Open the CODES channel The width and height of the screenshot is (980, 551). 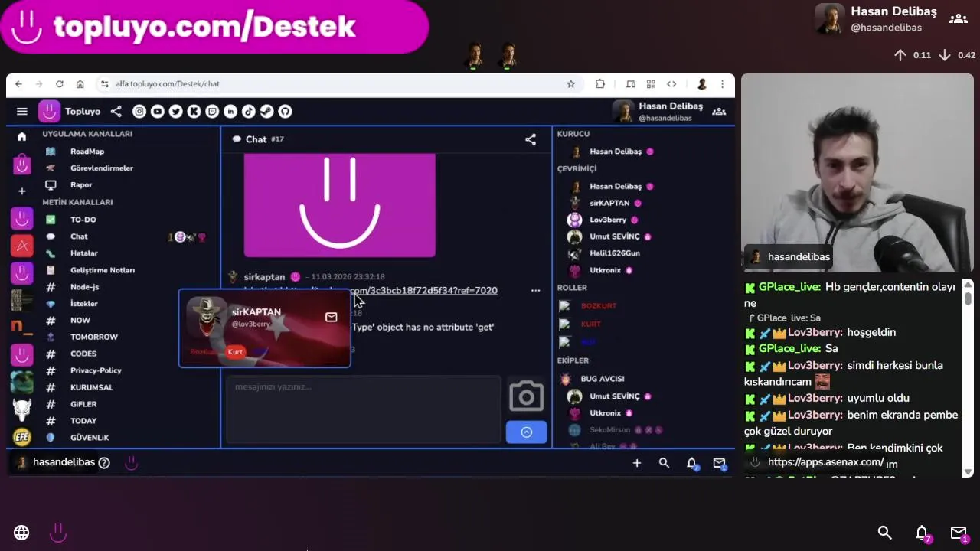point(83,354)
